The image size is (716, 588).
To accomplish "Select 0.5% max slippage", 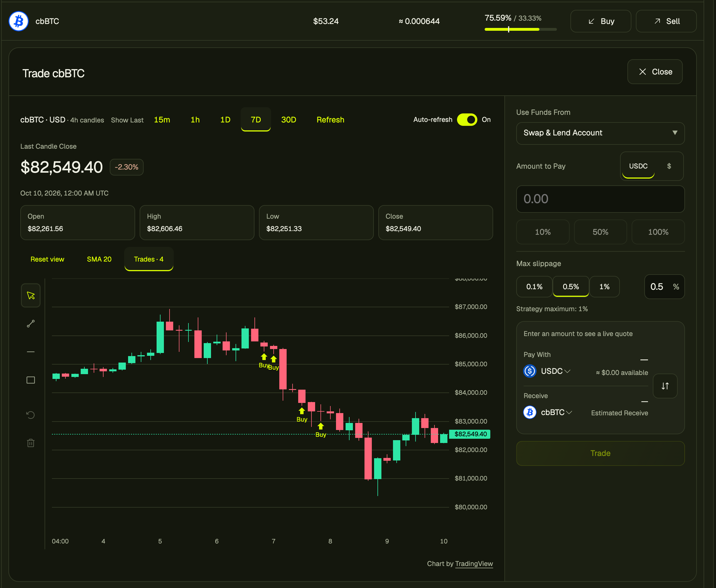I will [571, 287].
